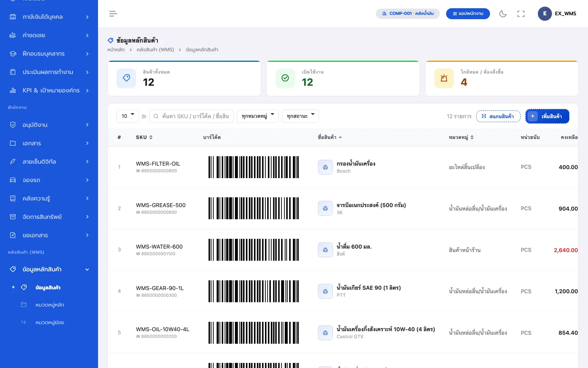
Task: Click the product icon for กรองน้ำมันเครื่อง
Action: tap(325, 167)
